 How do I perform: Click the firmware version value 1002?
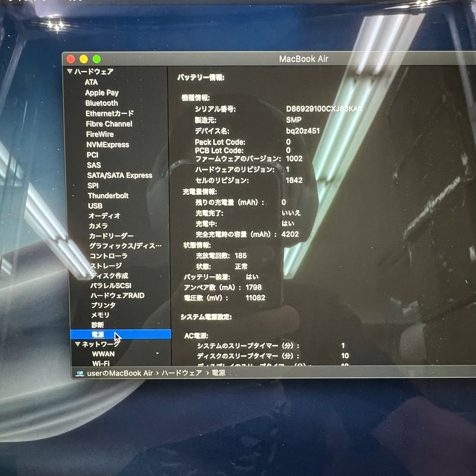tap(294, 159)
